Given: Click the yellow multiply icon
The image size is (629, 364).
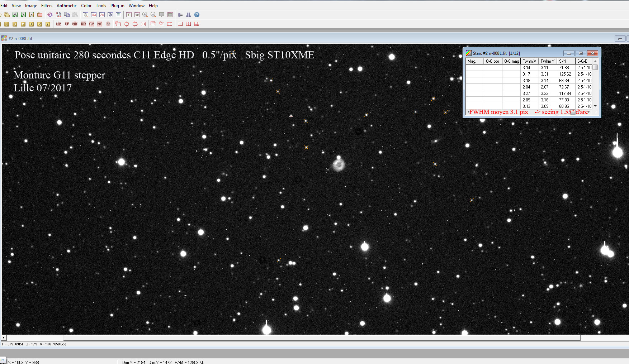Looking at the screenshot, I should (x=40, y=24).
